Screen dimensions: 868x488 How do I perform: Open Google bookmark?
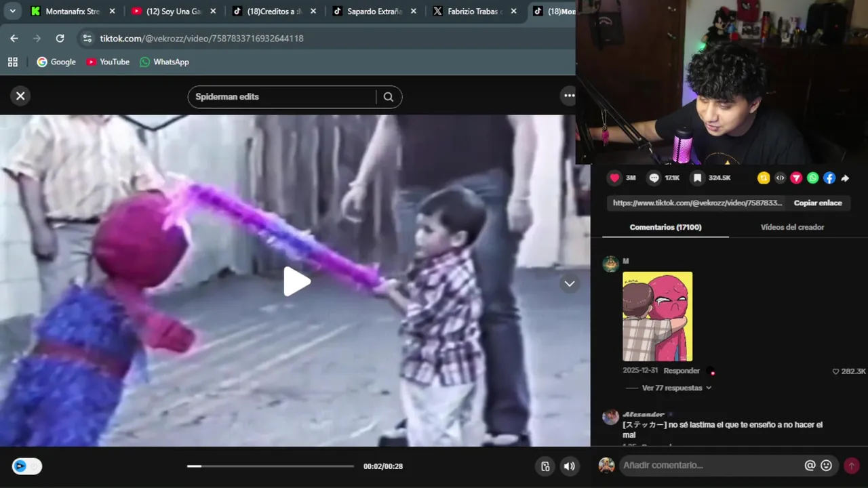(56, 62)
